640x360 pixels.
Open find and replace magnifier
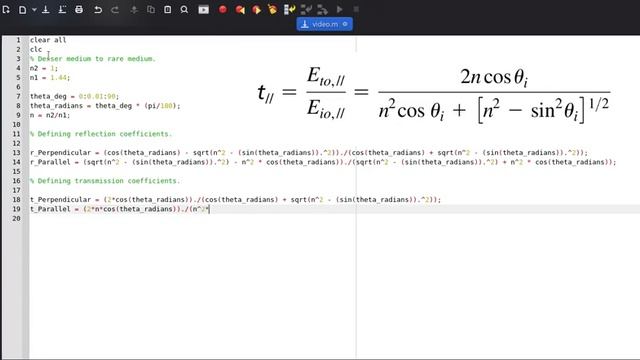[184, 9]
